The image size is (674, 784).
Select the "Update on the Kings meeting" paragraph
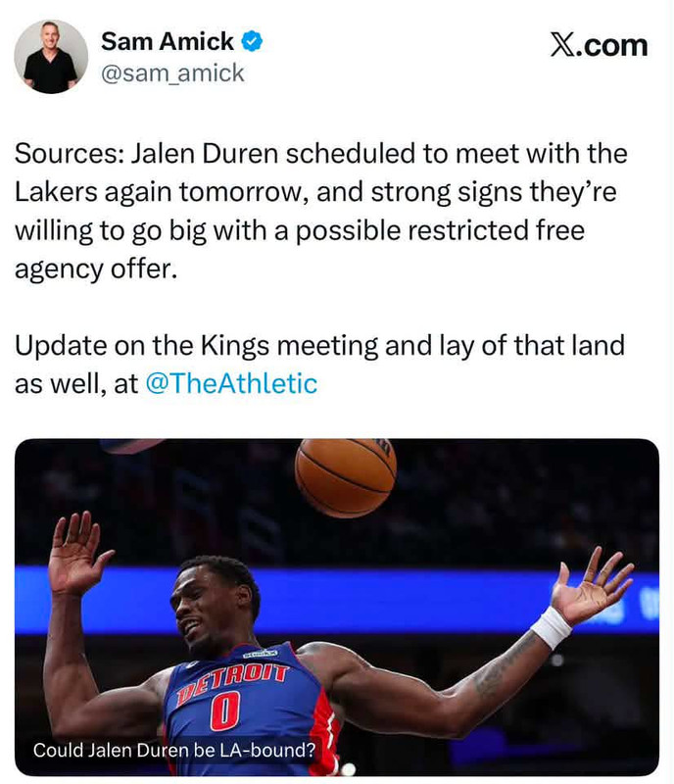pyautogui.click(x=319, y=365)
